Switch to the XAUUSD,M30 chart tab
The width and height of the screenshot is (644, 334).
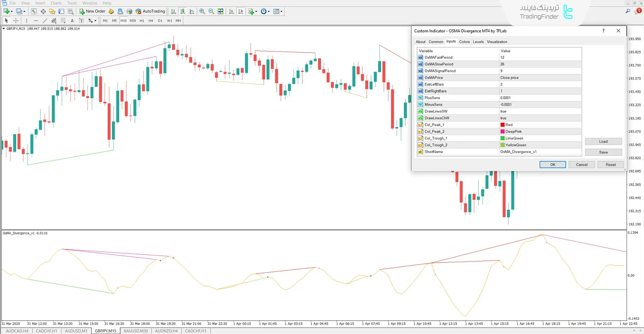pos(135,331)
